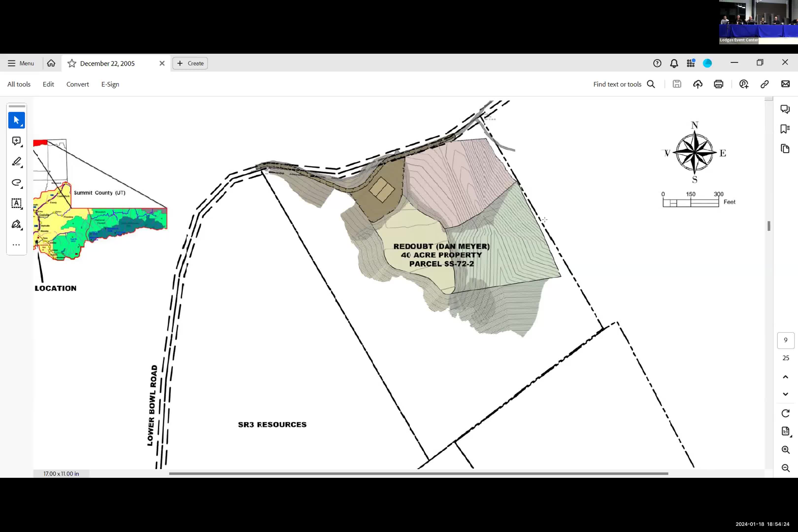This screenshot has width=798, height=532.
Task: Select the Highlight text tool
Action: [16, 162]
